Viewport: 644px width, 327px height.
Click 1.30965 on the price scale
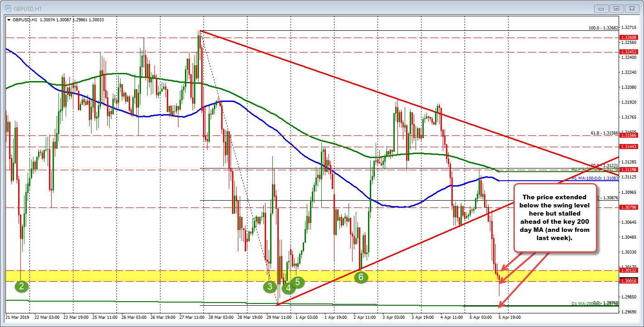[629, 192]
